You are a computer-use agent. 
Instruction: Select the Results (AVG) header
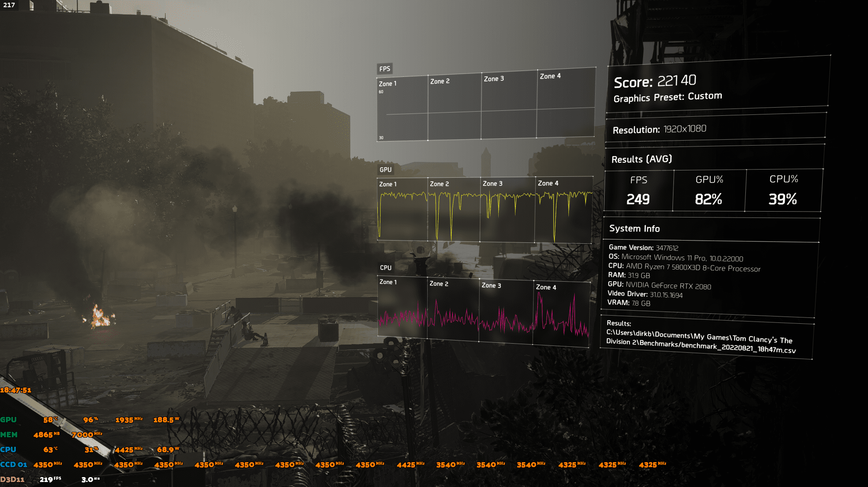(642, 159)
